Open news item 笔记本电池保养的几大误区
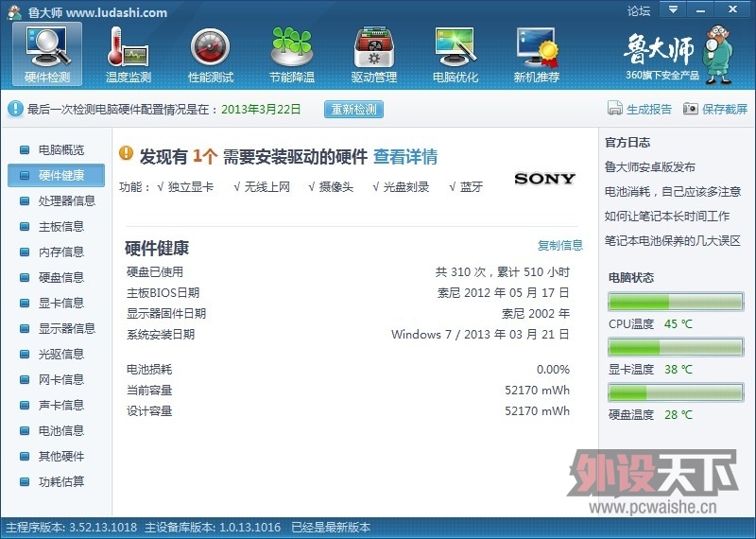This screenshot has height=539, width=756. click(x=673, y=241)
